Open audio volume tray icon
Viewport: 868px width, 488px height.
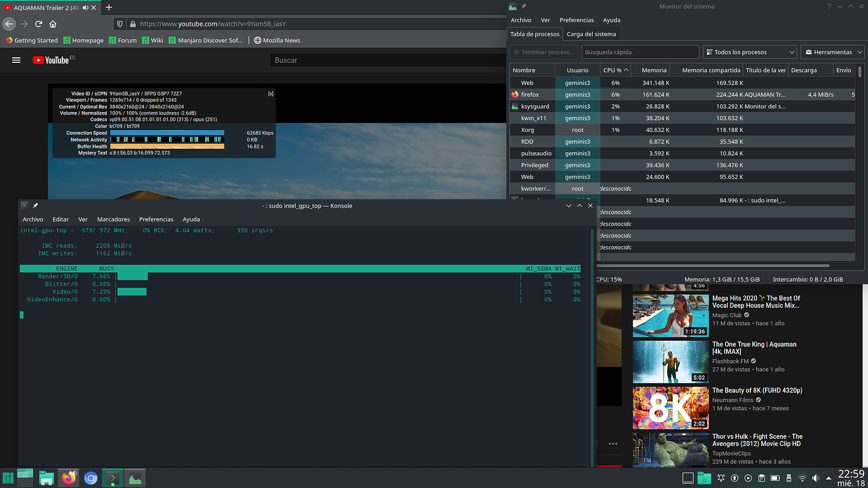tap(816, 479)
